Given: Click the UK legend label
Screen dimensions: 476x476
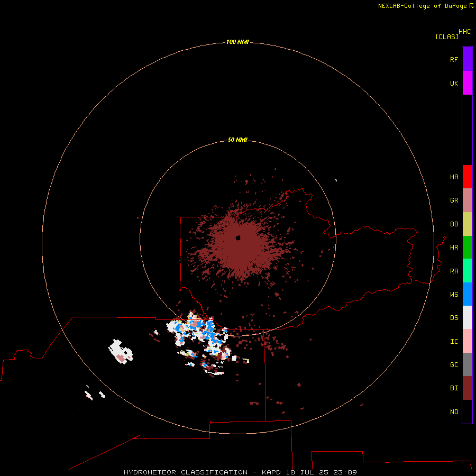Looking at the screenshot, I should coord(454,83).
